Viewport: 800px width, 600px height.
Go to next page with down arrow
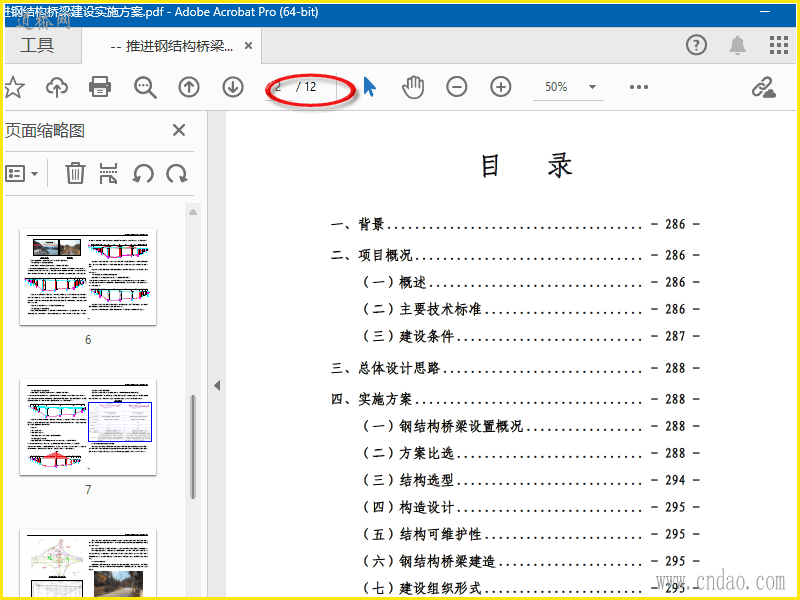pyautogui.click(x=233, y=87)
